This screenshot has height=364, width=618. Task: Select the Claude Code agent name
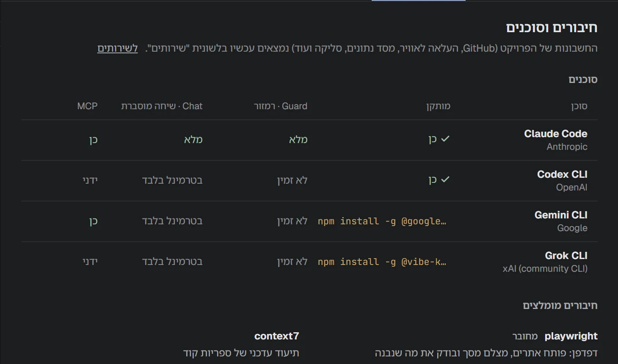pos(556,134)
